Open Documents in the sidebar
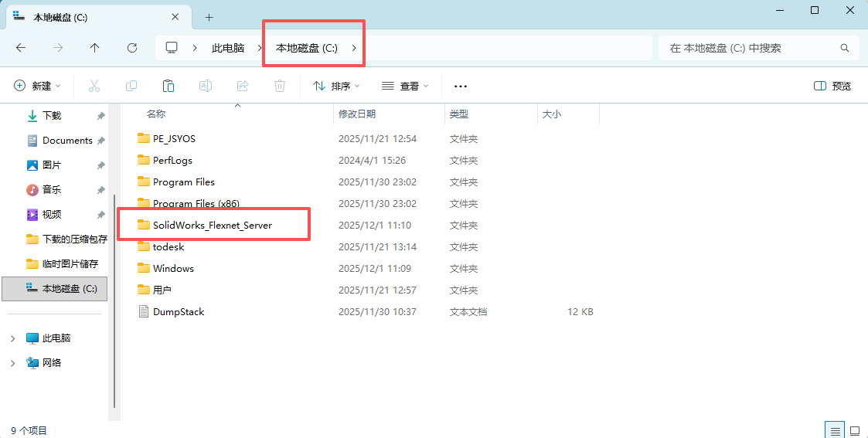Image resolution: width=868 pixels, height=438 pixels. (67, 141)
